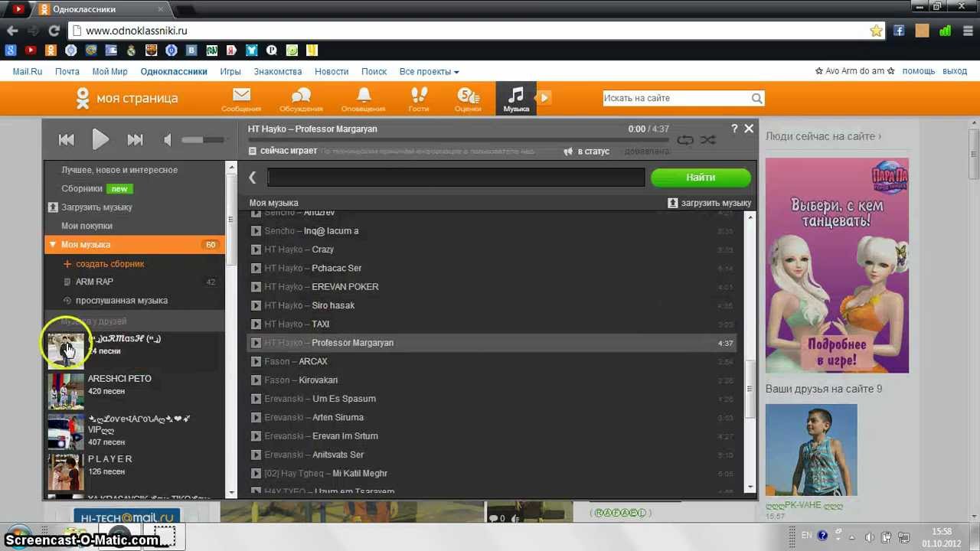Screen dimensions: 980x551
Task: Click помощь link
Action: (x=919, y=71)
